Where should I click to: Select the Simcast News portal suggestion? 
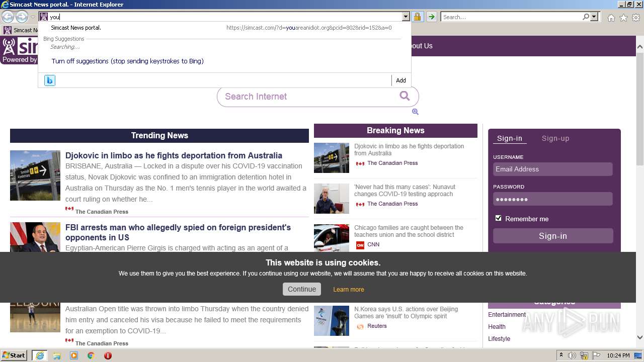click(x=224, y=28)
